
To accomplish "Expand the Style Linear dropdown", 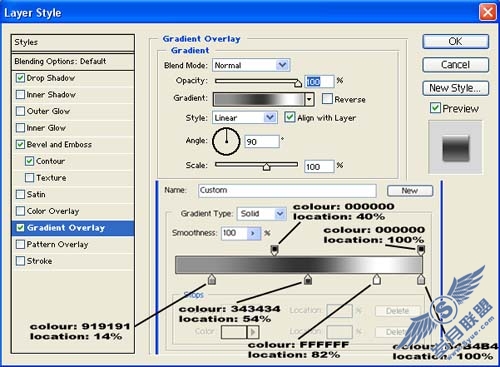I will (x=245, y=118).
